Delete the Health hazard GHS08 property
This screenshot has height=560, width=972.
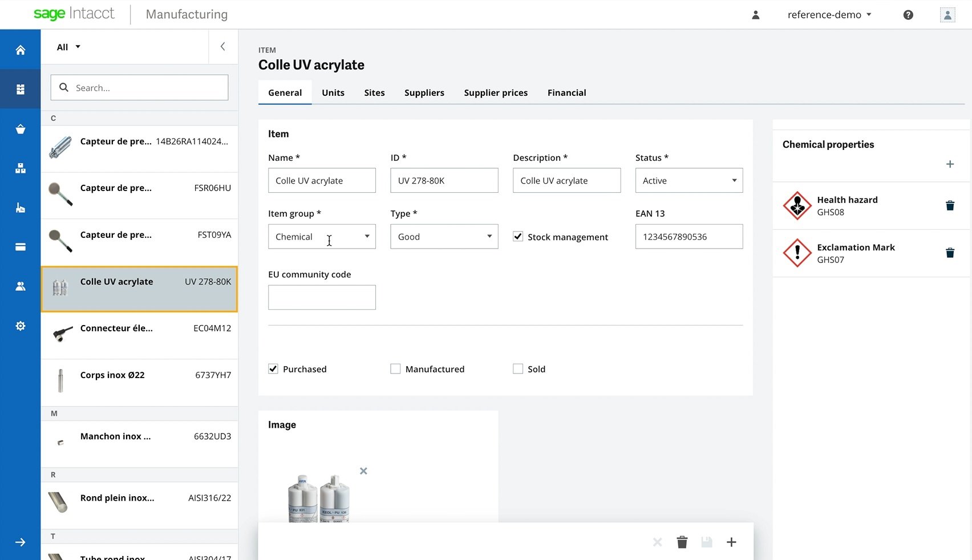(949, 205)
